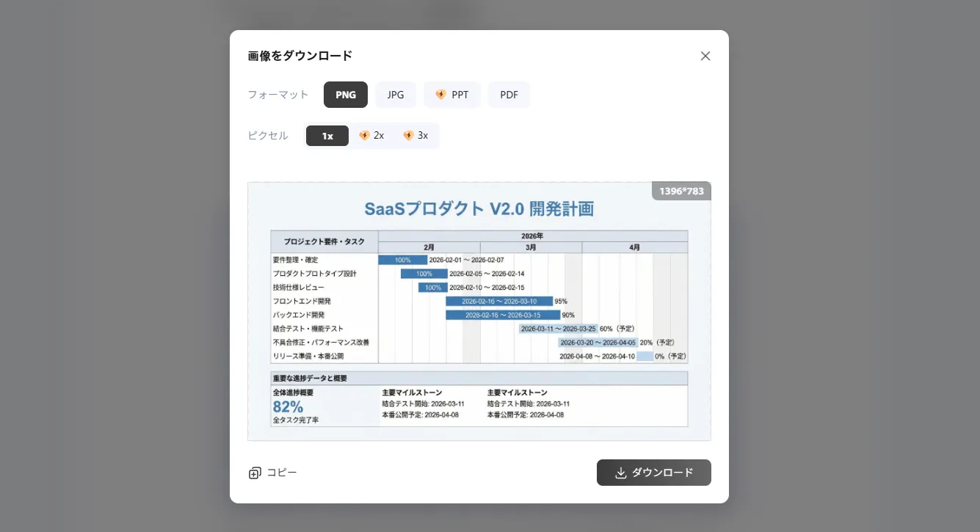Click the copy icon next to コピー
The width and height of the screenshot is (980, 532).
(255, 473)
